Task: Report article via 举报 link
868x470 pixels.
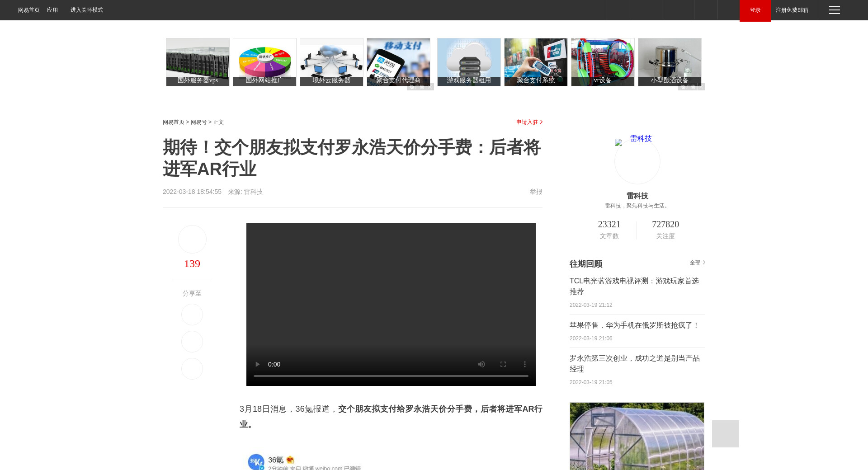Action: 536,192
